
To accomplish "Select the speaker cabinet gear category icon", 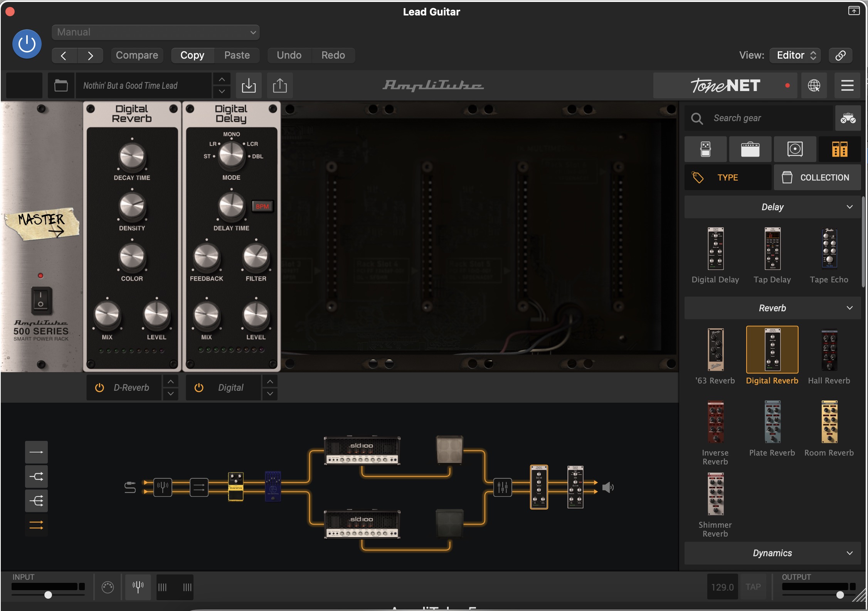I will tap(795, 149).
